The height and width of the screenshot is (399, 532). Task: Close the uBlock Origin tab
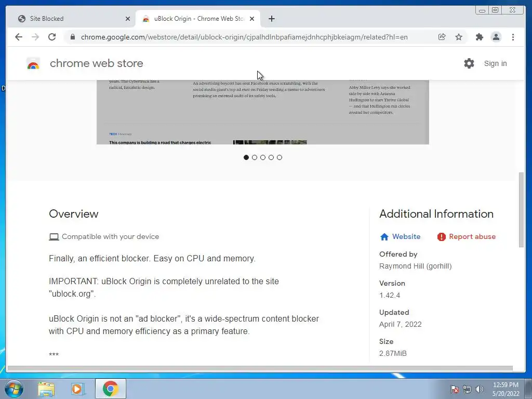pos(252,19)
